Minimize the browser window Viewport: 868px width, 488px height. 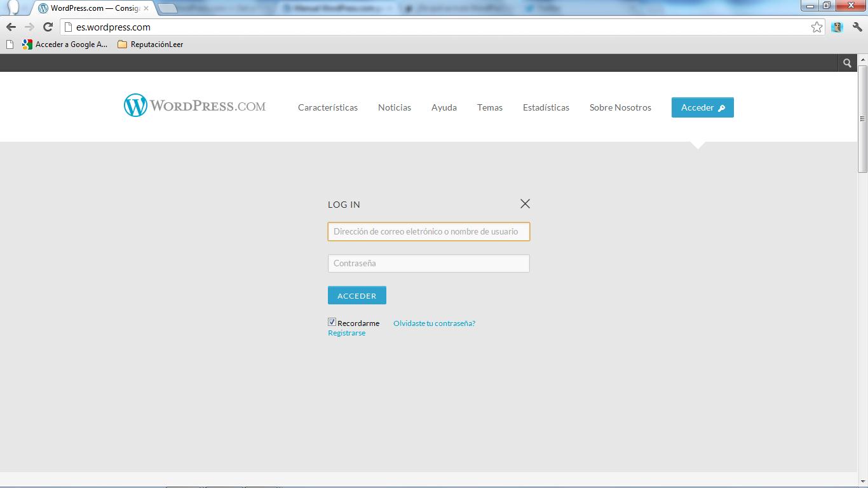pyautogui.click(x=810, y=6)
